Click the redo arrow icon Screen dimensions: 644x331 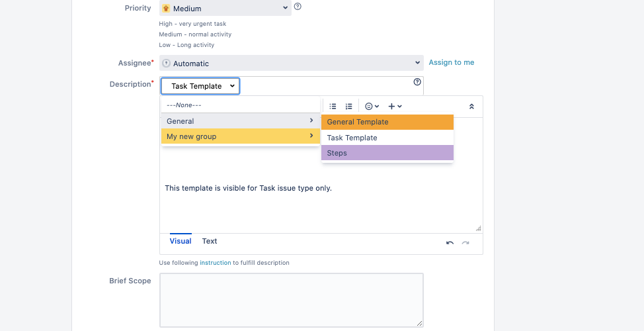coord(465,242)
